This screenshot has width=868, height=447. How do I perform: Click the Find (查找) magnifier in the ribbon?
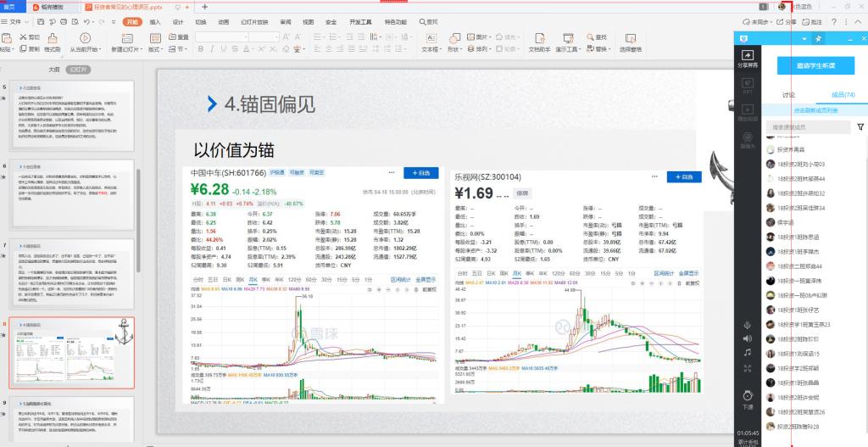coord(590,37)
